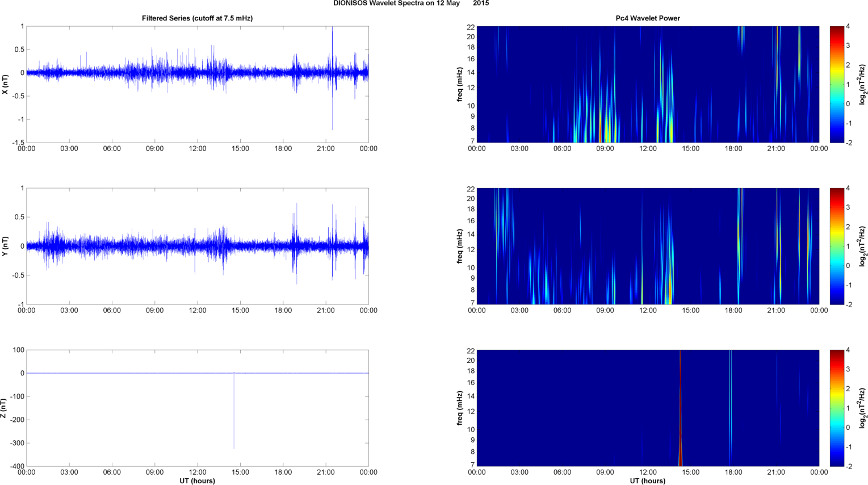This screenshot has height=485, width=868.
Task: Click the '15:00' tick under the Z series plot
Action: click(240, 473)
